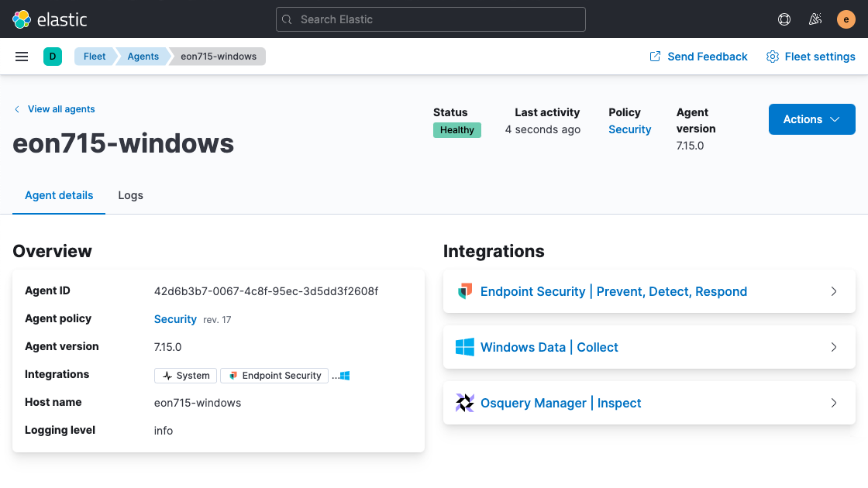868x488 pixels.
Task: Click the Endpoint Security integration badge
Action: coord(274,376)
